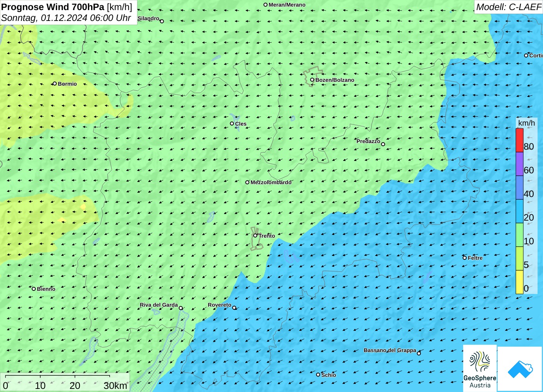Click the purple 60 km/h legend swatch
Image resolution: width=543 pixels, height=392 pixels.
[519, 164]
